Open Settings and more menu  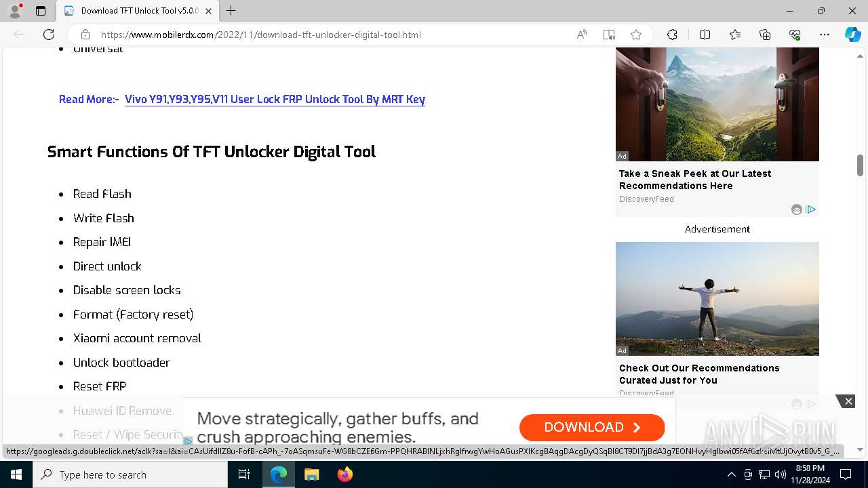[x=825, y=35]
